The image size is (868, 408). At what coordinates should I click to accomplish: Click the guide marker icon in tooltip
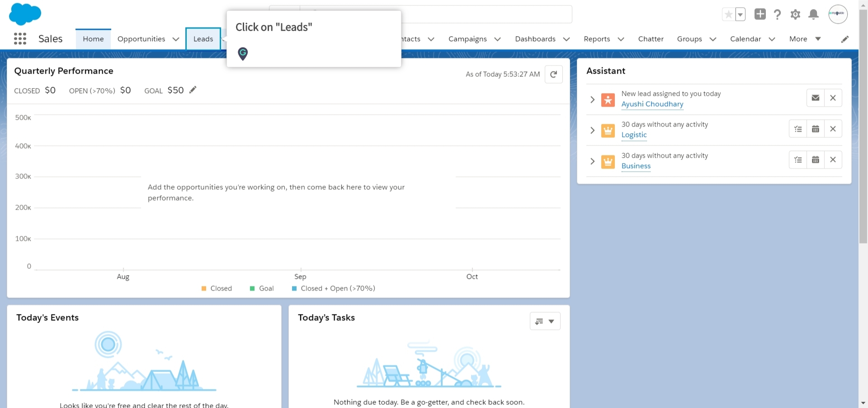pos(243,54)
